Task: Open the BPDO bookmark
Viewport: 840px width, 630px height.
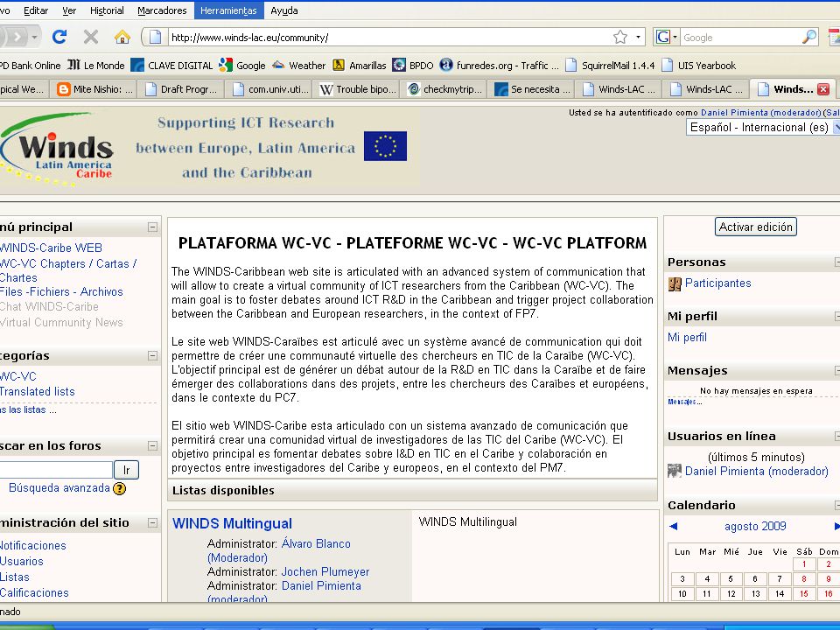Action: click(x=412, y=66)
